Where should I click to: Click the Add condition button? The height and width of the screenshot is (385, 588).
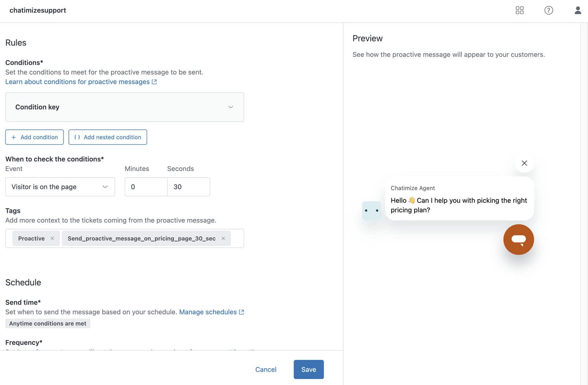pyautogui.click(x=34, y=137)
